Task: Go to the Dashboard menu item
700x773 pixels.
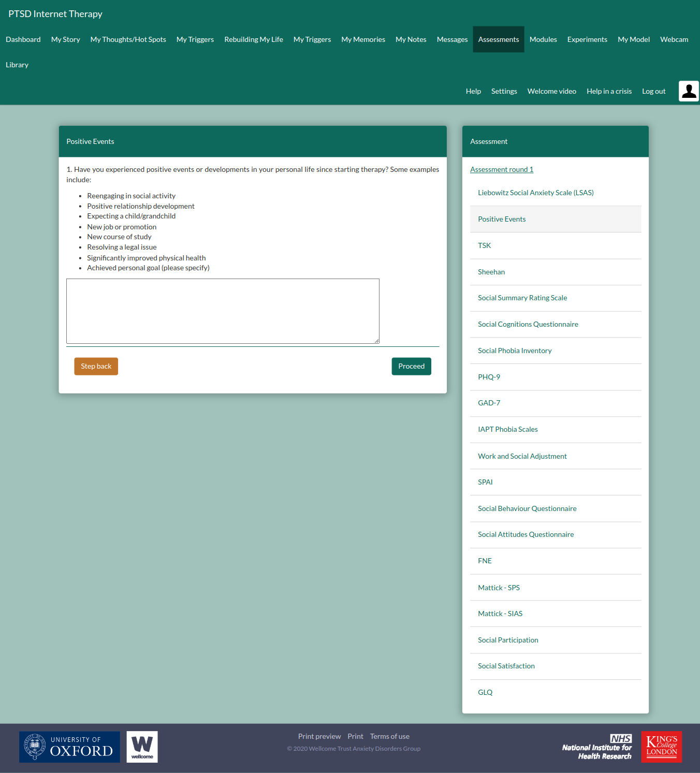Action: coord(23,39)
